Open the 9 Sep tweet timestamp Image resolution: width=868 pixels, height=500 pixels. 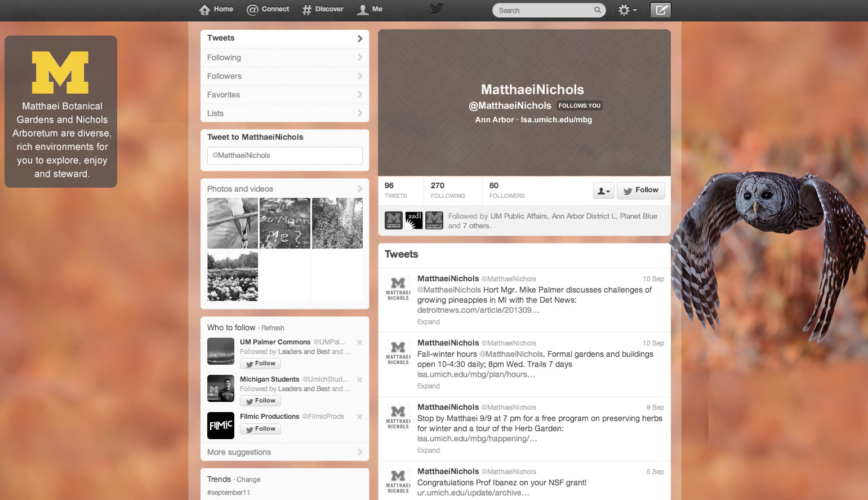point(655,408)
